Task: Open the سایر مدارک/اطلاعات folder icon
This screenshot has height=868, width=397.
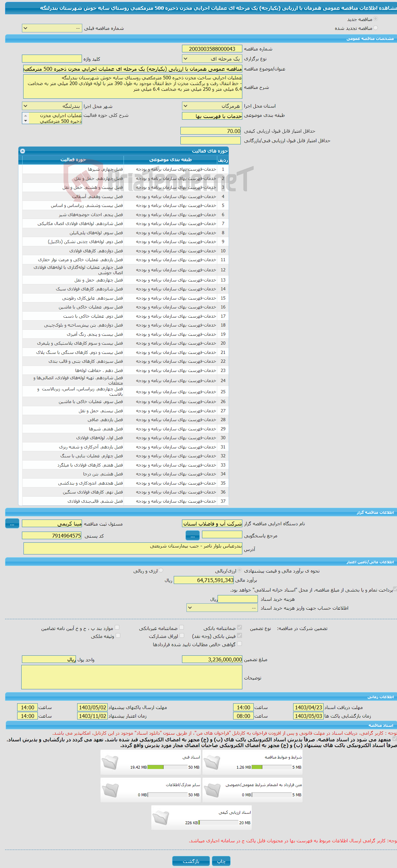Action: [x=110, y=790]
